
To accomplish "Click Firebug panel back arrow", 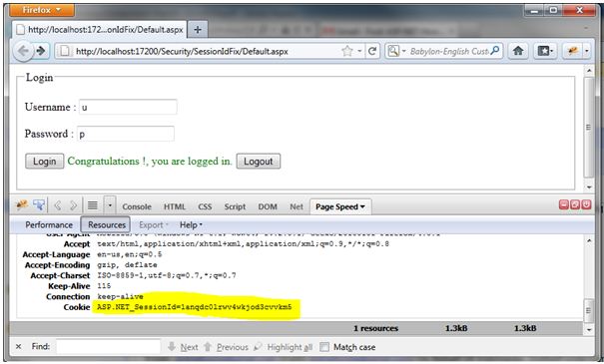I will click(x=58, y=205).
